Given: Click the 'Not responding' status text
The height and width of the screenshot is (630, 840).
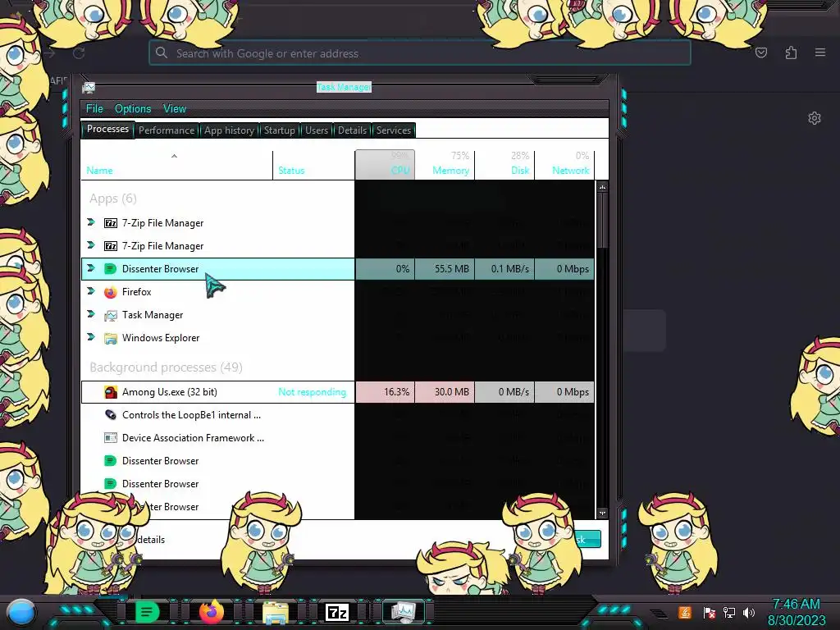Looking at the screenshot, I should [x=312, y=391].
